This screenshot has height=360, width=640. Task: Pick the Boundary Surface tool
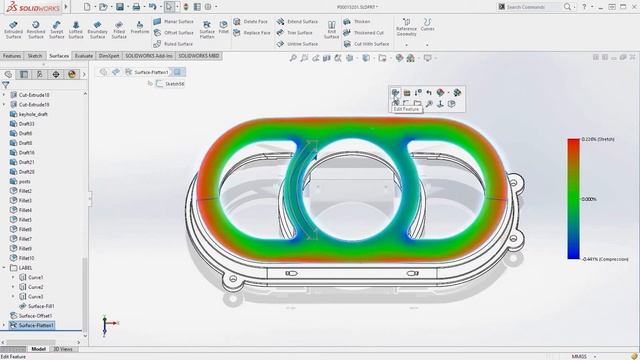tap(97, 30)
